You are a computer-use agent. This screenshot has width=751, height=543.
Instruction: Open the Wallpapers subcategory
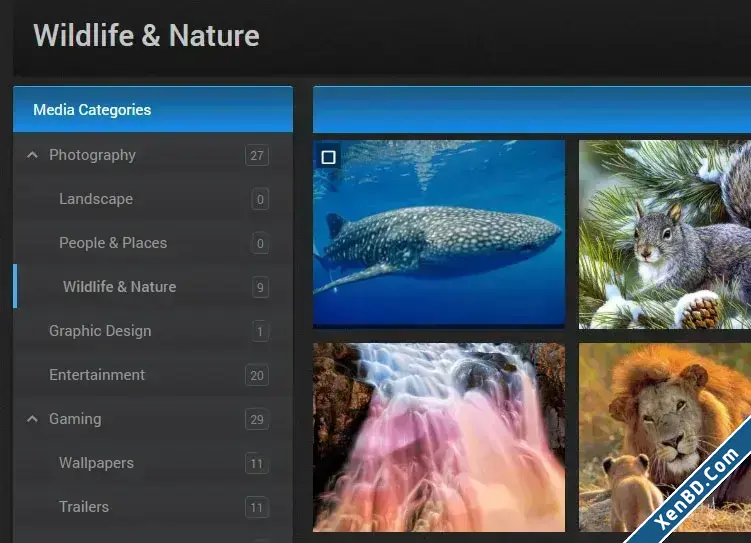(96, 463)
